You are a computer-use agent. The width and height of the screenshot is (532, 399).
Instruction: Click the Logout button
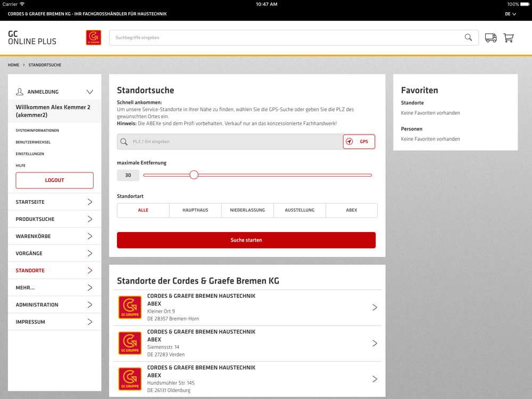pos(55,180)
